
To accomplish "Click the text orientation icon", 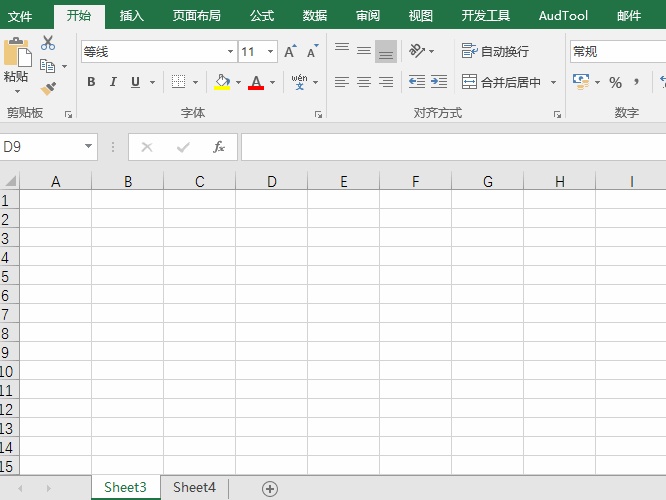I will click(x=417, y=51).
